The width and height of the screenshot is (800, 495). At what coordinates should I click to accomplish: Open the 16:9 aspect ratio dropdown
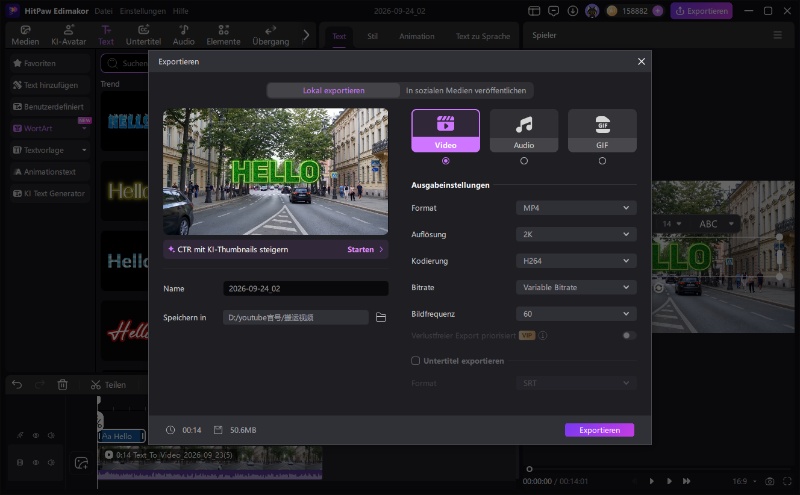(744, 481)
